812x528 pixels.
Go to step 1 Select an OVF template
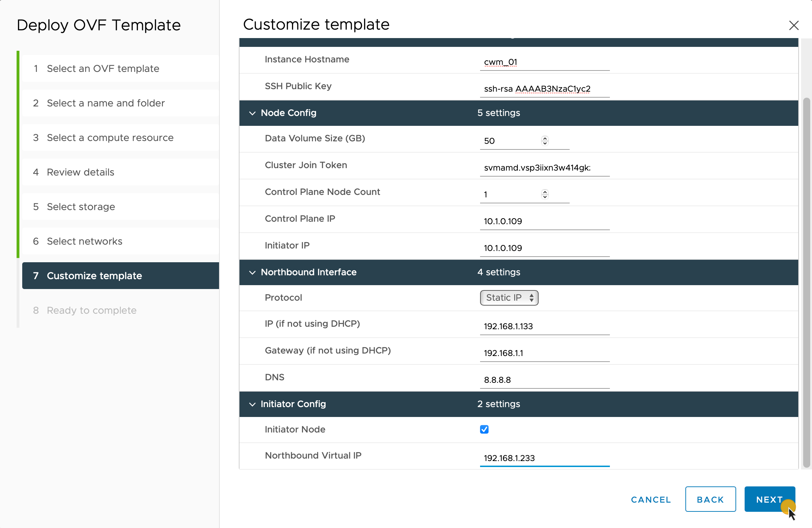point(103,68)
